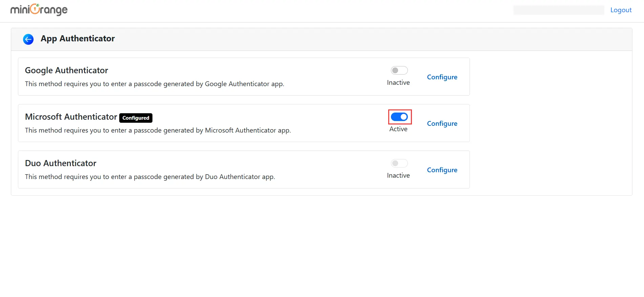Open Configure for Microsoft Authenticator

tap(442, 124)
